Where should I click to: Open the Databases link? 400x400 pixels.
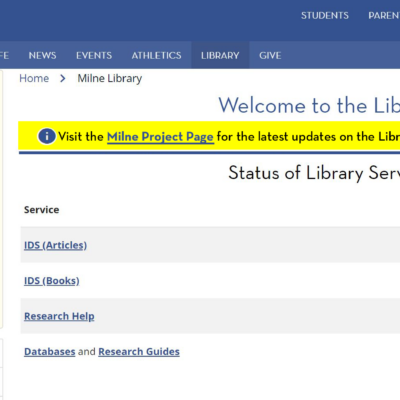click(x=50, y=352)
